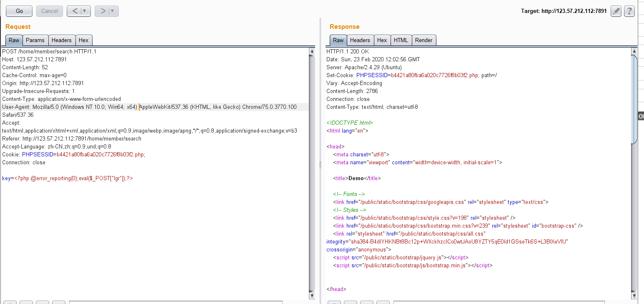
Task: Click the '<!-- Styles -->' comment line
Action: (350, 210)
